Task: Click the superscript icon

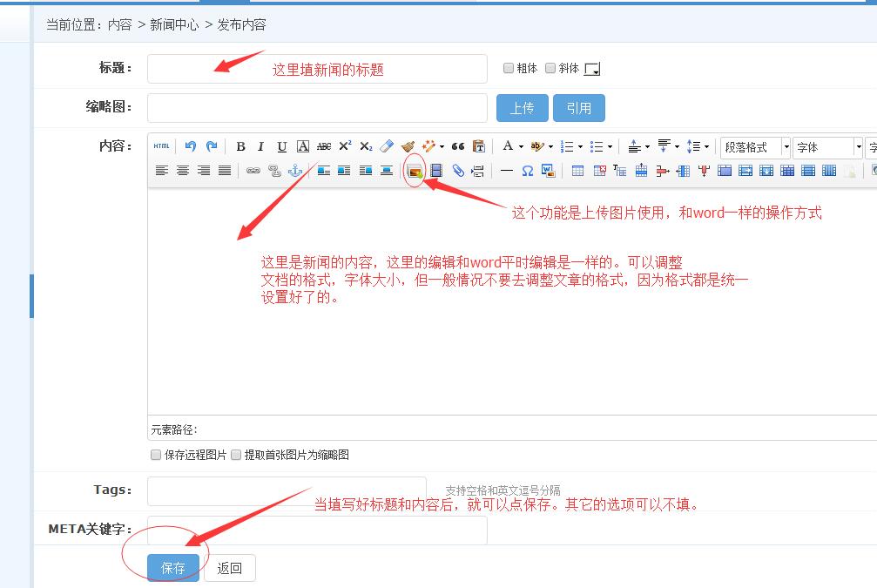Action: click(345, 146)
